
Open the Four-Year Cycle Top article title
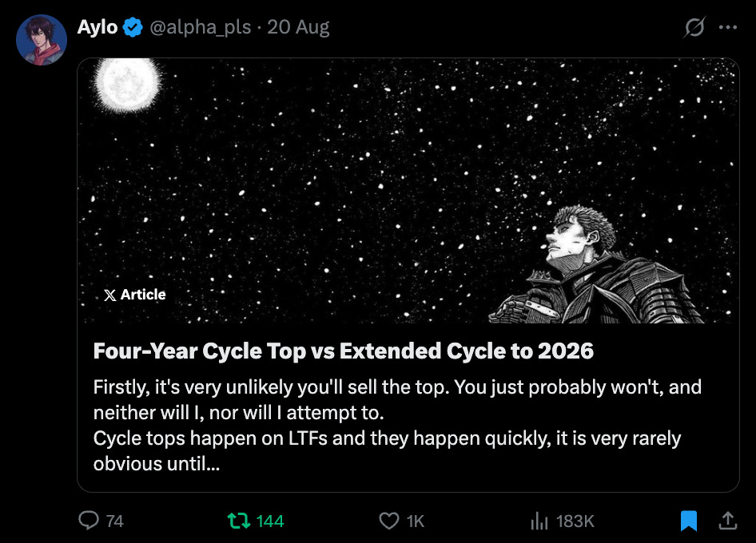click(x=344, y=351)
